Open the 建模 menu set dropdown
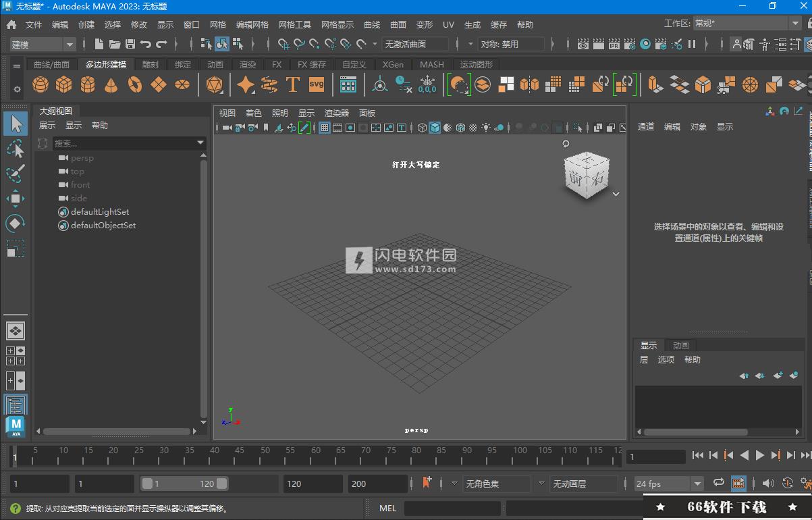Image resolution: width=812 pixels, height=520 pixels. tap(42, 45)
